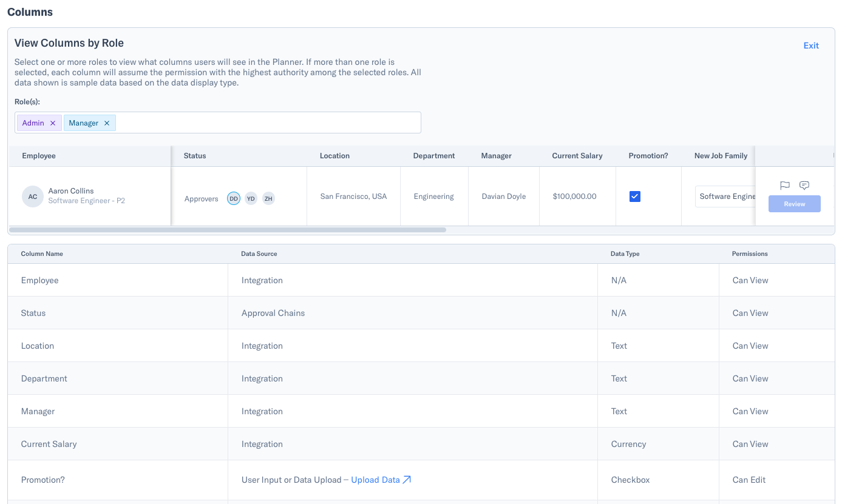Viewport: 842px width, 504px height.
Task: Click the Current Salary column header
Action: pyautogui.click(x=577, y=156)
